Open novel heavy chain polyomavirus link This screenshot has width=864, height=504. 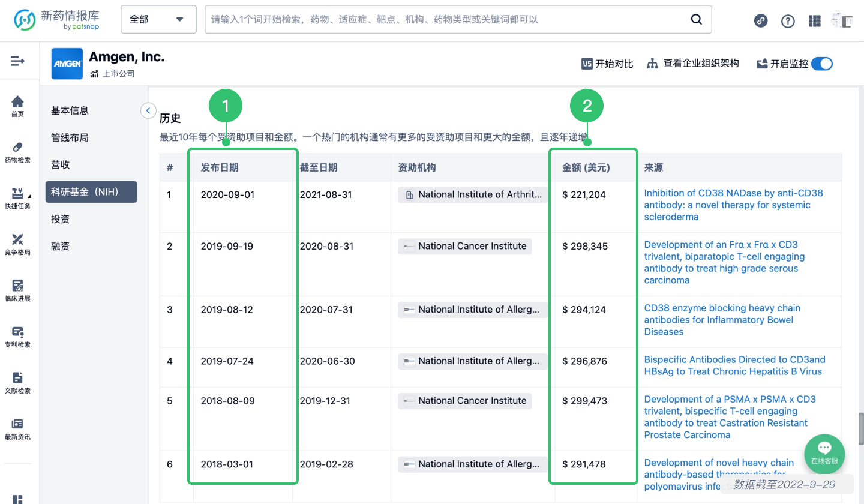tap(719, 475)
